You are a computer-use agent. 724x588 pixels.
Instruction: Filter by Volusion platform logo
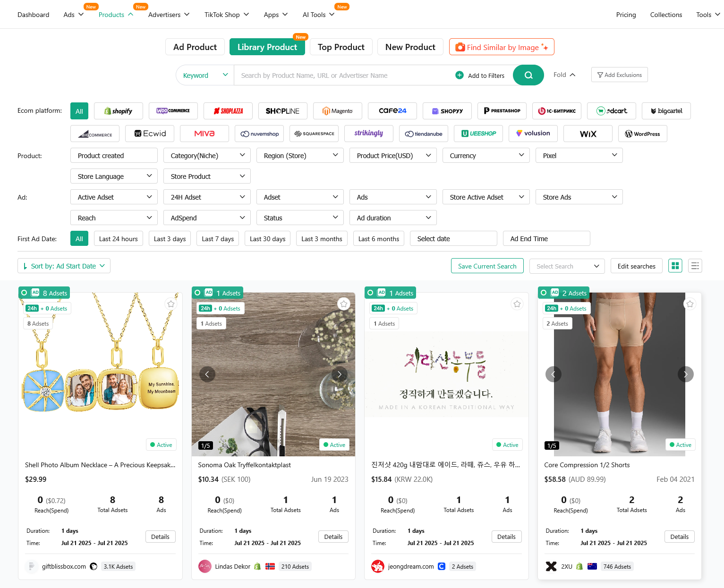(x=533, y=134)
